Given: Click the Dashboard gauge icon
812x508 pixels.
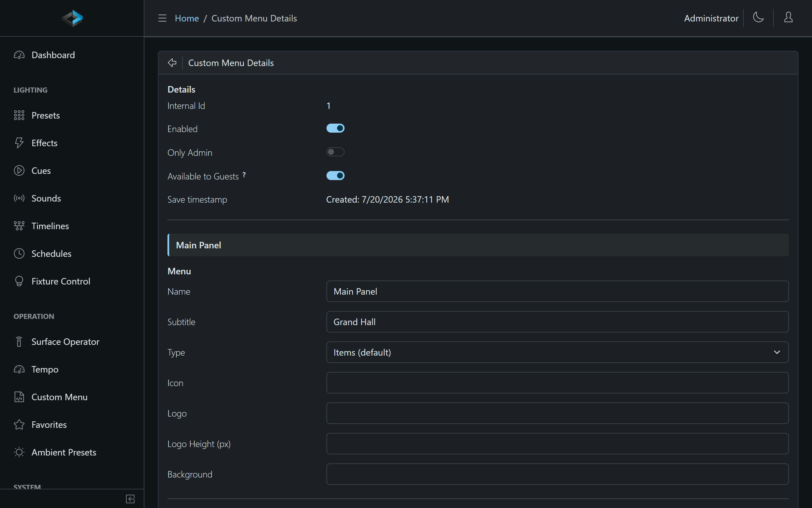Looking at the screenshot, I should click(x=19, y=55).
